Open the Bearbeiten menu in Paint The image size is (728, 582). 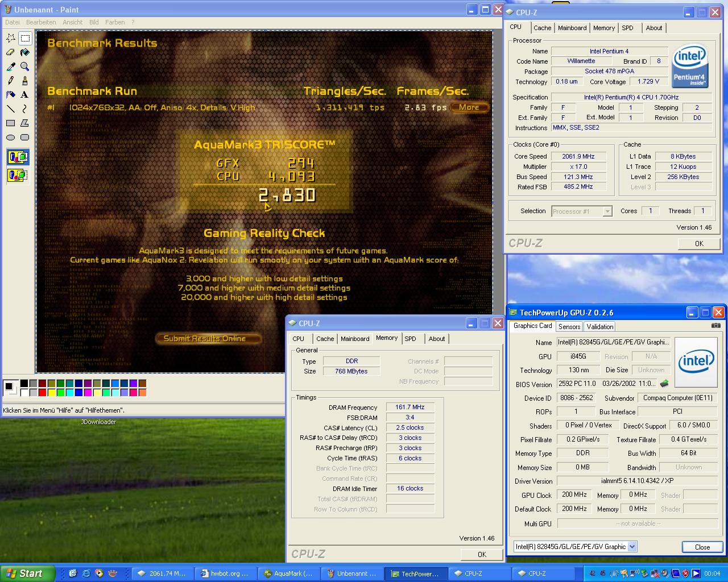[41, 22]
